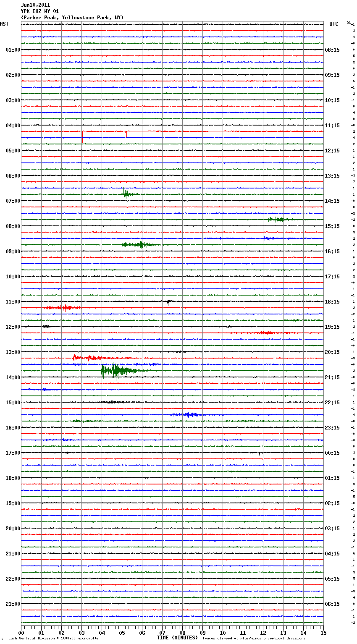Click the 17:15 UTC time label

[x=332, y=277]
